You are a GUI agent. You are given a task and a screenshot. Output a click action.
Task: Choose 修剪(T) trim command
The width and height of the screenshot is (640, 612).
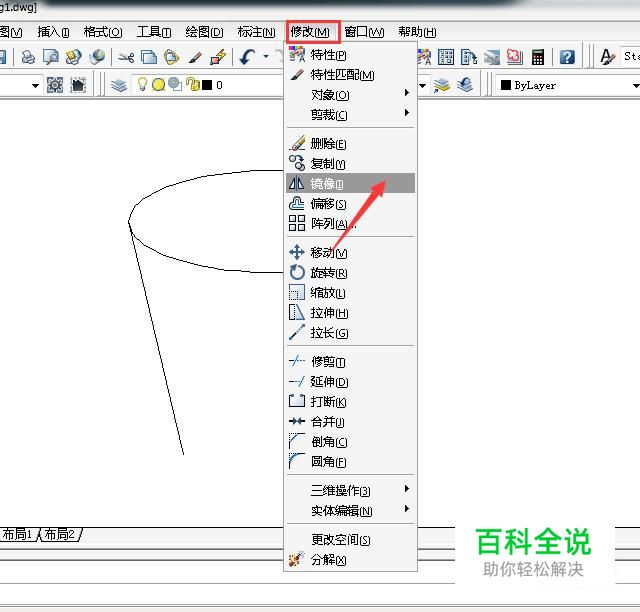(x=351, y=361)
